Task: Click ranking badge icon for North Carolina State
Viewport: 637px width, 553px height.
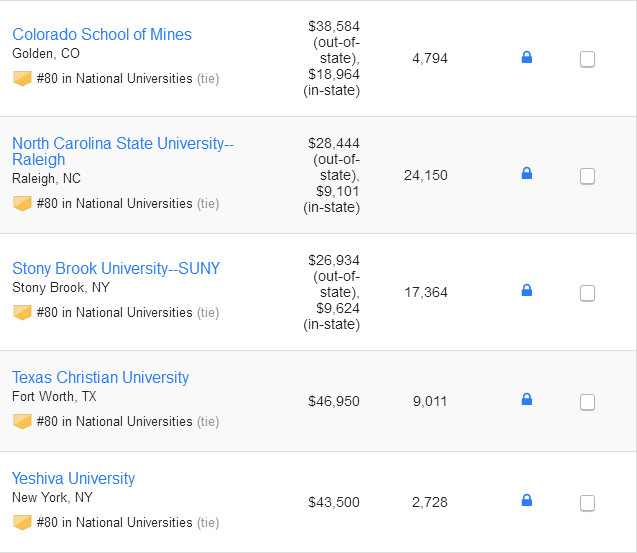Action: 22,203
